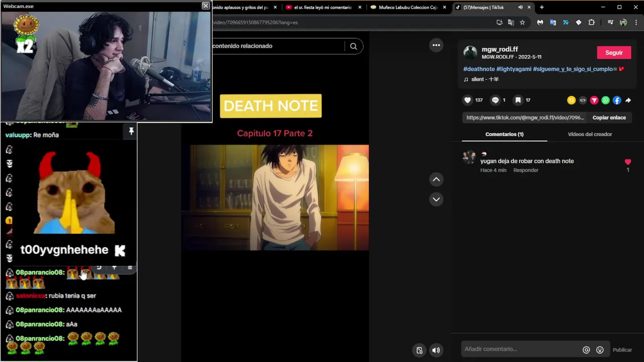Reply to the comment via Responder
The height and width of the screenshot is (362, 644).
pyautogui.click(x=526, y=170)
